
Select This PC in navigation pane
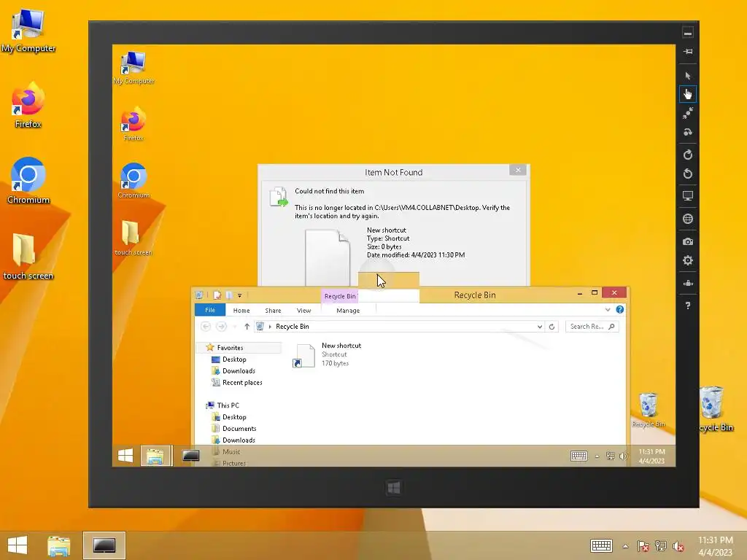[x=228, y=405]
